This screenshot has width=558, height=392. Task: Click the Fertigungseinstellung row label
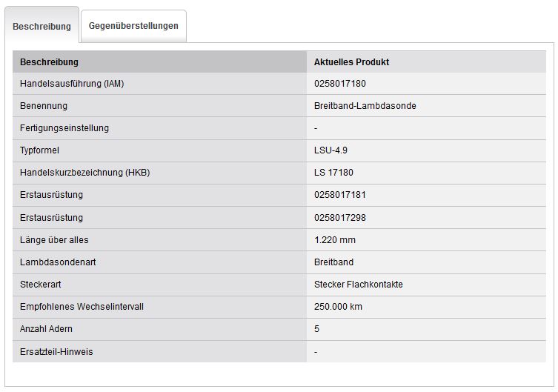tap(64, 128)
